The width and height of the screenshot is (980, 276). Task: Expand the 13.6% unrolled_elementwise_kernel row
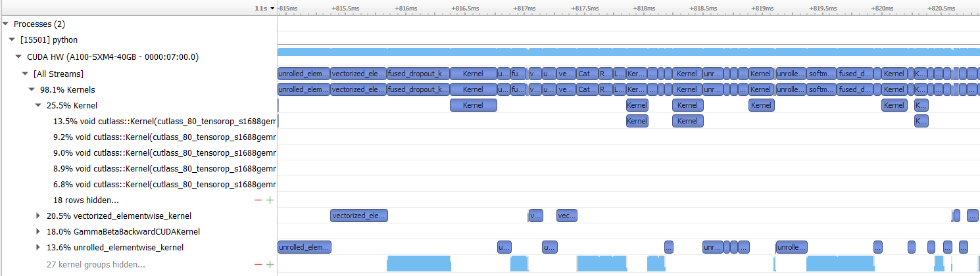(x=38, y=248)
